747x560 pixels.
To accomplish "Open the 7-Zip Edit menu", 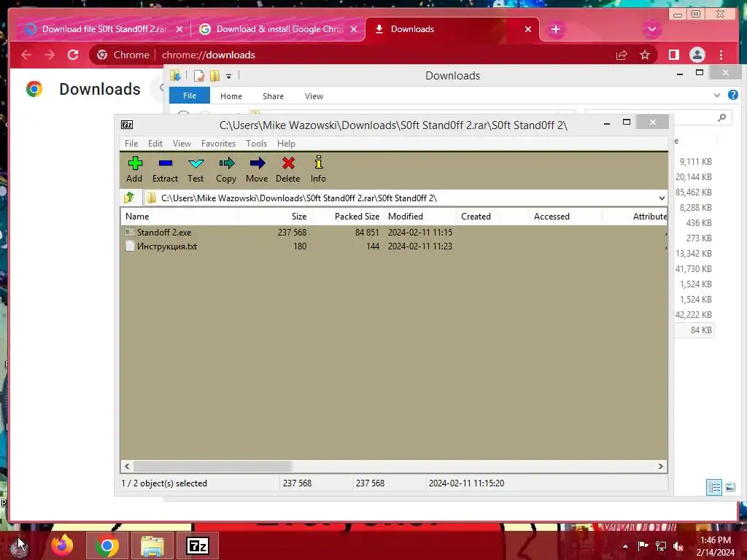I will point(155,144).
